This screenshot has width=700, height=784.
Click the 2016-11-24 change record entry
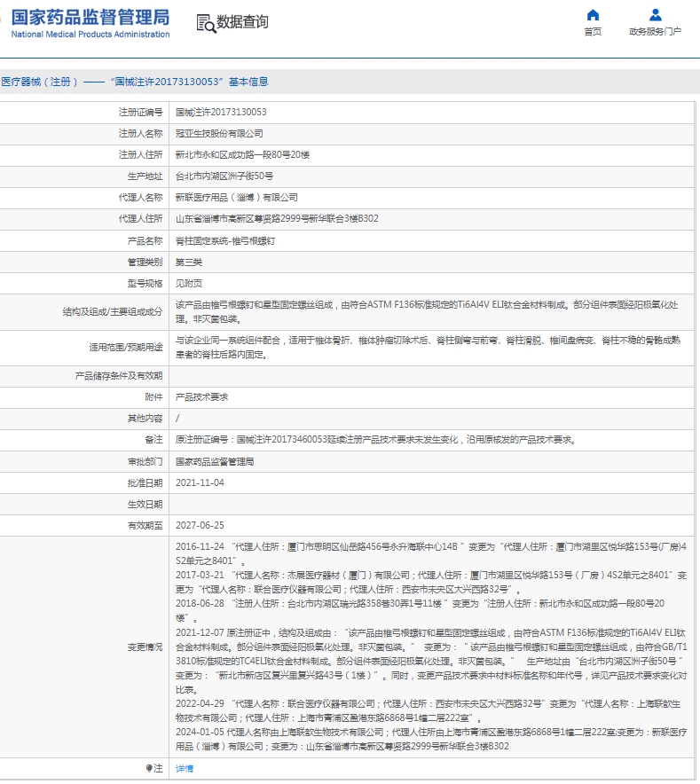tap(431, 553)
